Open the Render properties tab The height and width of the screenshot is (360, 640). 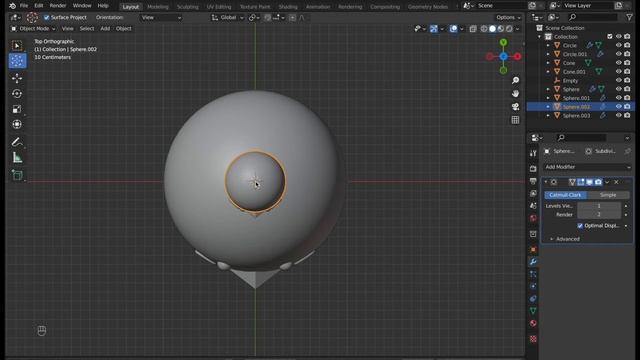pos(533,168)
